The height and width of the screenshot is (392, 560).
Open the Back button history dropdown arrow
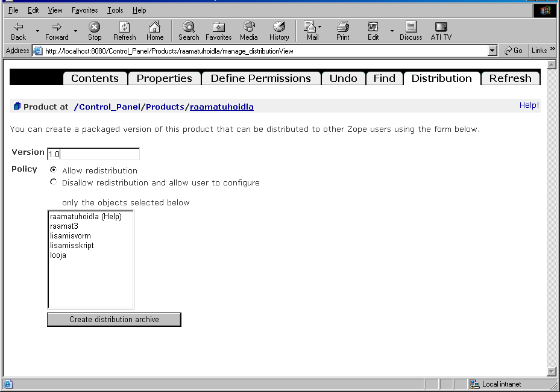(37, 31)
